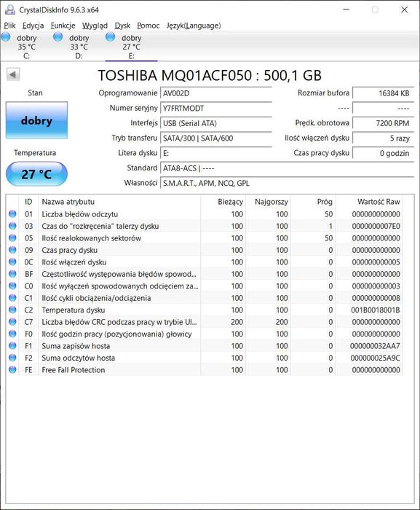
Task: Click transfer mode field SATA/300 | SATA/600
Action: 216,138
